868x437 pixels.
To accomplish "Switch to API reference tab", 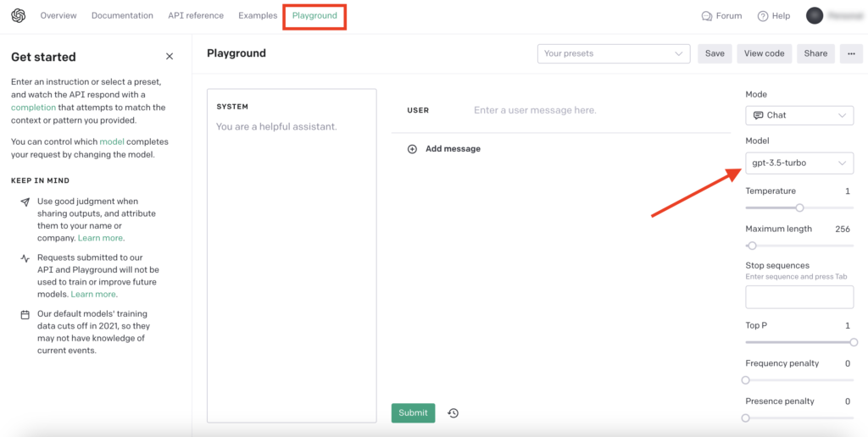I will [196, 15].
